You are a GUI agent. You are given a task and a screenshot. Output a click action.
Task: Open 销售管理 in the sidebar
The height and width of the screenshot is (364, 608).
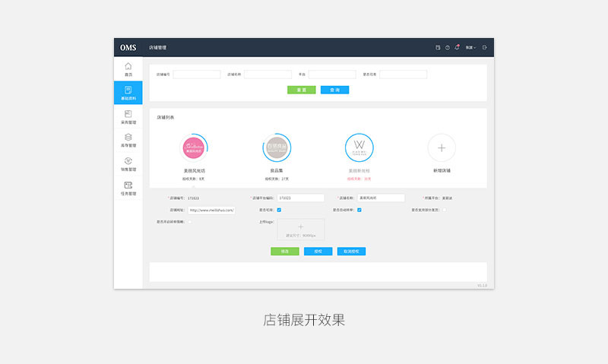pyautogui.click(x=128, y=164)
